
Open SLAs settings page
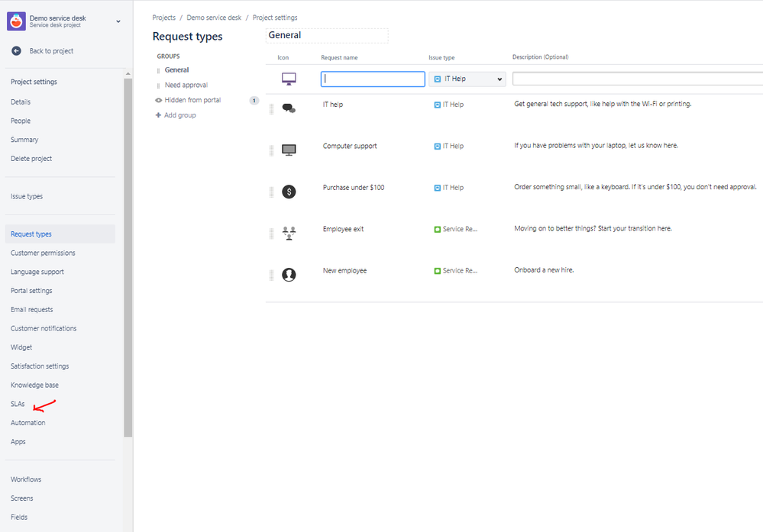click(x=18, y=404)
